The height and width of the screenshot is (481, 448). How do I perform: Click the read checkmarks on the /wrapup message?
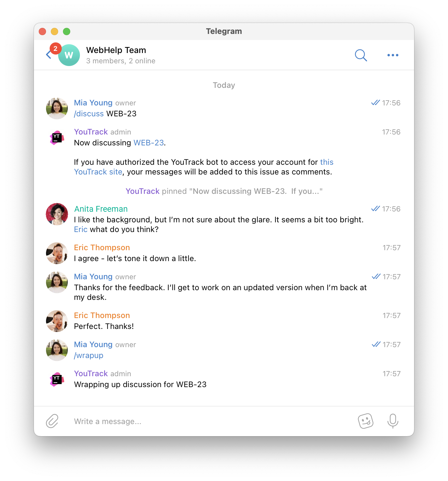(x=376, y=344)
